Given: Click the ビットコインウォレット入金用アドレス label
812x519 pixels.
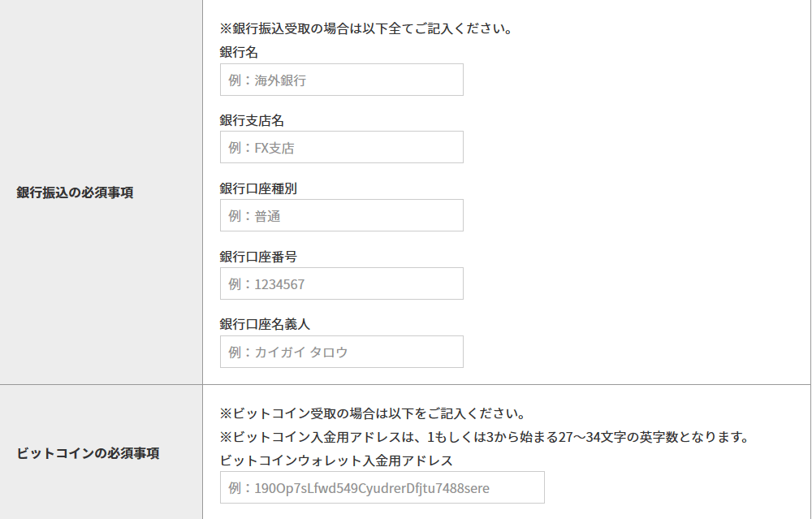Looking at the screenshot, I should [x=336, y=461].
